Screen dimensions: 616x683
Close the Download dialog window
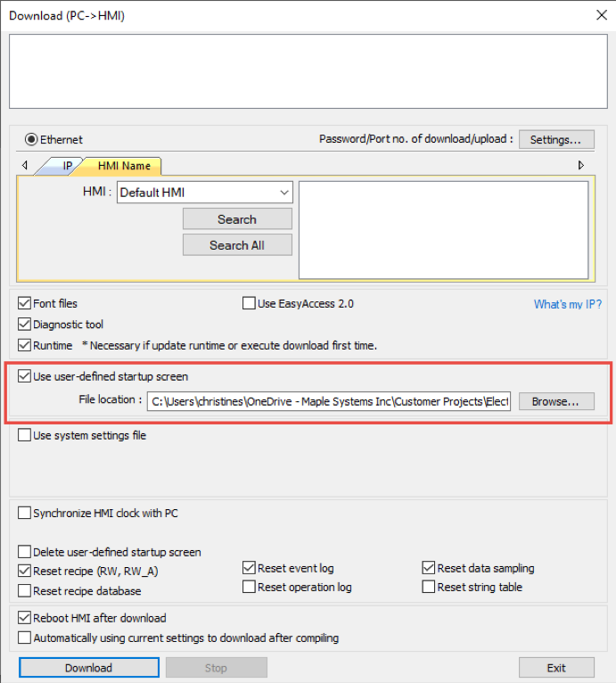[599, 14]
